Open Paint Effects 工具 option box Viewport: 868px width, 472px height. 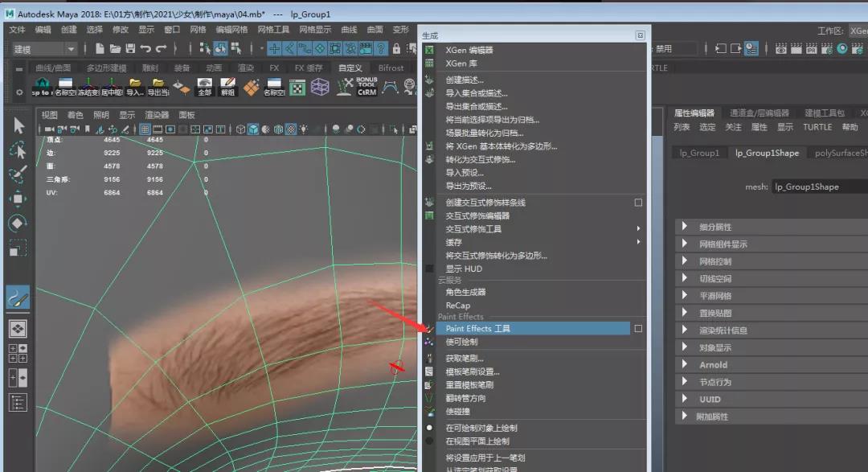coord(638,329)
